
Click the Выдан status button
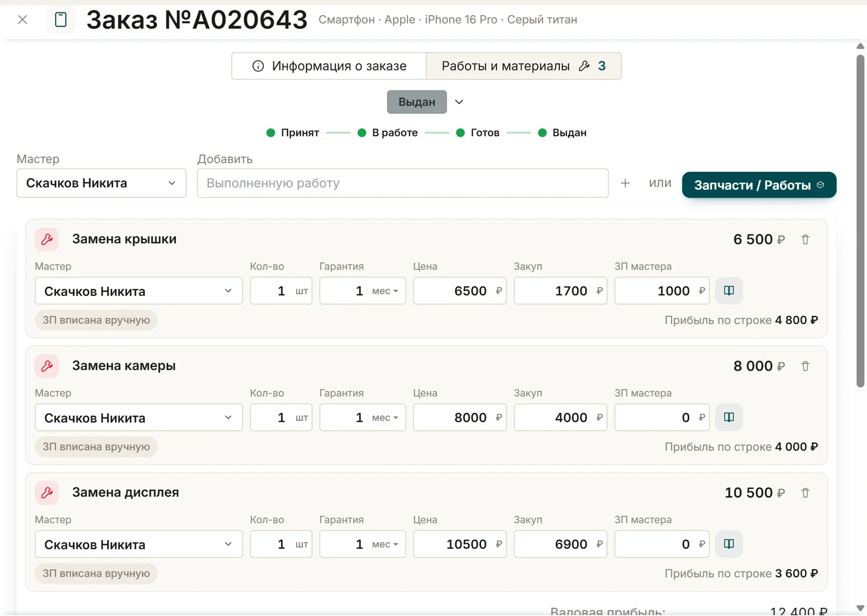pyautogui.click(x=417, y=102)
